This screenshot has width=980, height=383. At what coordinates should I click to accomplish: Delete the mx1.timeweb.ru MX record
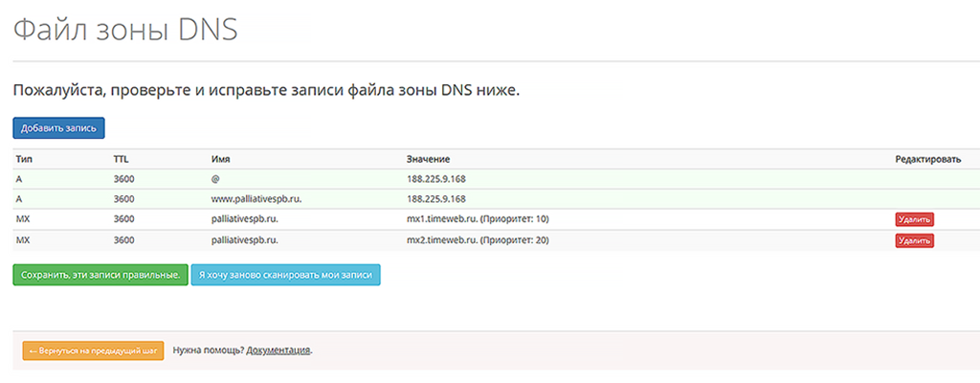914,219
